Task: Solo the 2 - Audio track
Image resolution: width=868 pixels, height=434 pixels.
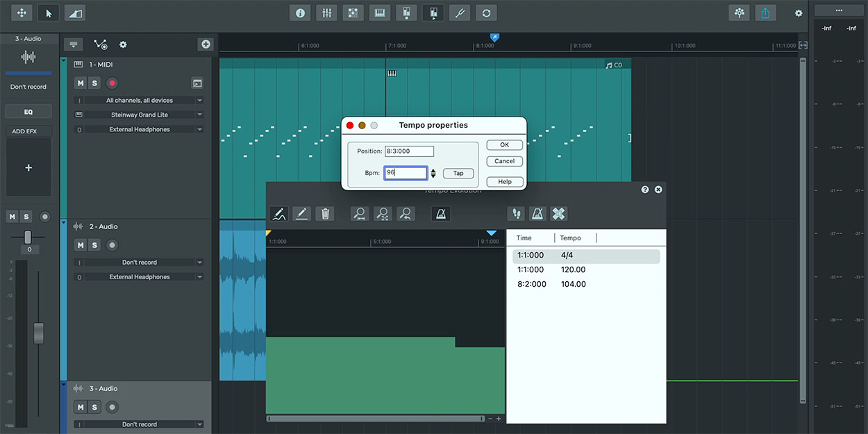Action: pyautogui.click(x=95, y=245)
